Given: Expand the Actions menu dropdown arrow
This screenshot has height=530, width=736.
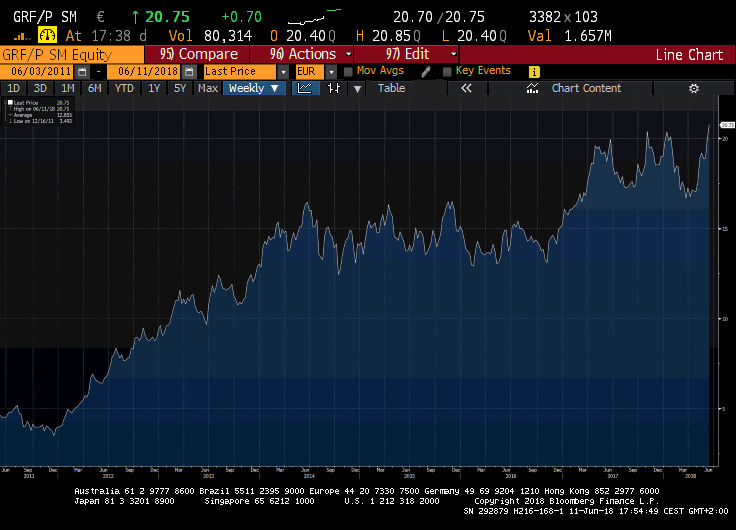Looking at the screenshot, I should (348, 54).
